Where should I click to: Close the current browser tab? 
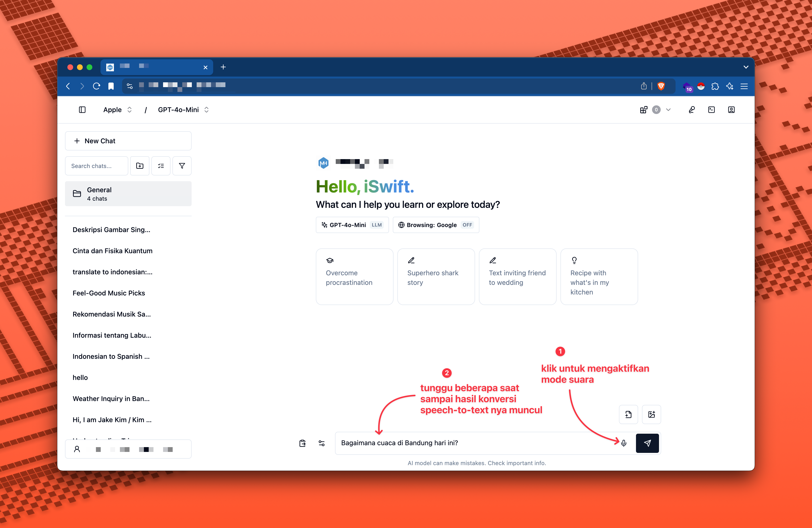pos(205,67)
